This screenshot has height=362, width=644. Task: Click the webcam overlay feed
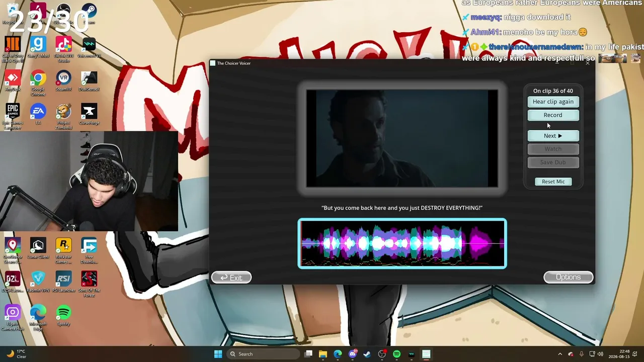(89, 181)
